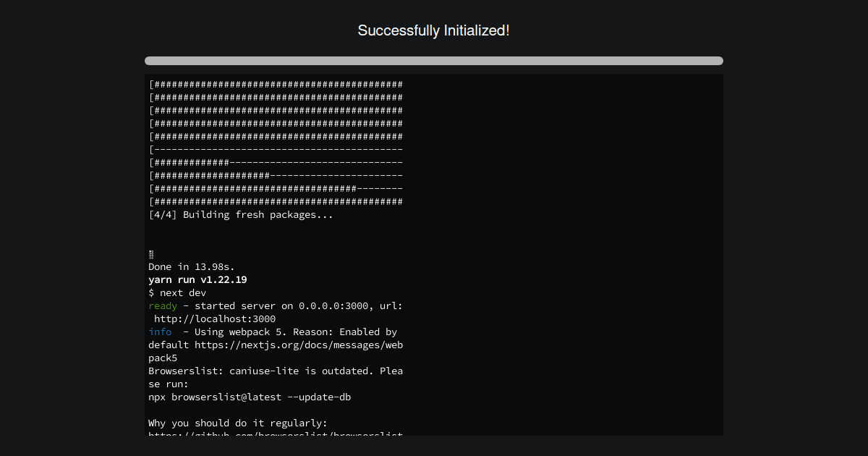Click the blue 'info' status text
The width and height of the screenshot is (868, 456).
(x=159, y=332)
